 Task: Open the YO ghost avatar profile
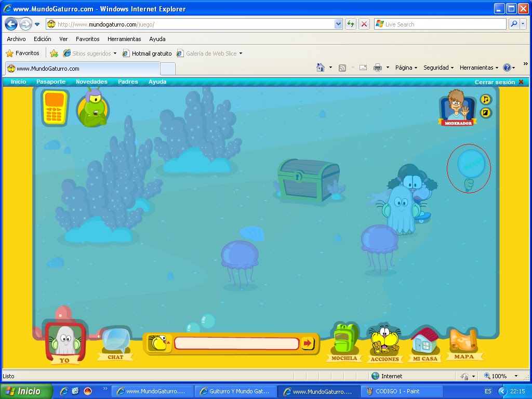coord(65,342)
